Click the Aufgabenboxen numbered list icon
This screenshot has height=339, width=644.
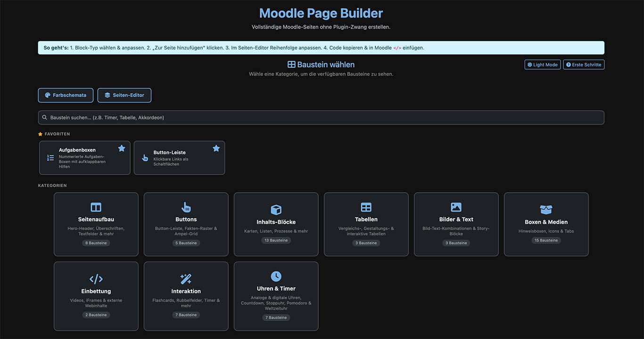50,158
